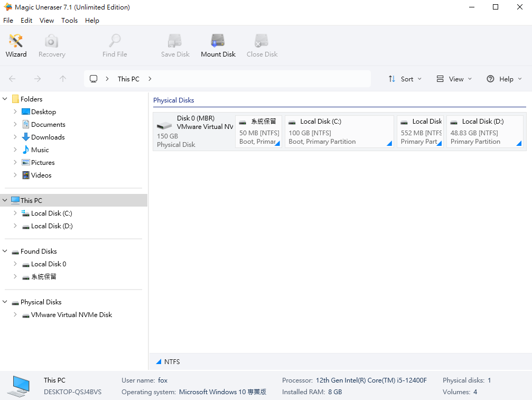Open the View menu in menu bar

coord(46,21)
